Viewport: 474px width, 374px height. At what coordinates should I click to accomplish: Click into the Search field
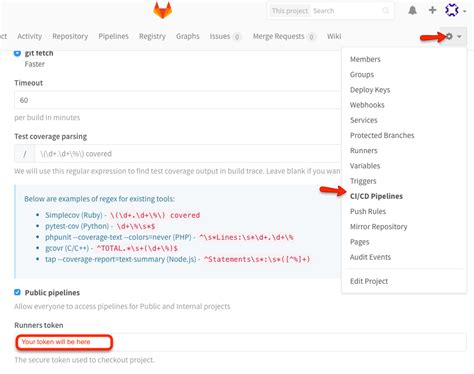click(347, 11)
